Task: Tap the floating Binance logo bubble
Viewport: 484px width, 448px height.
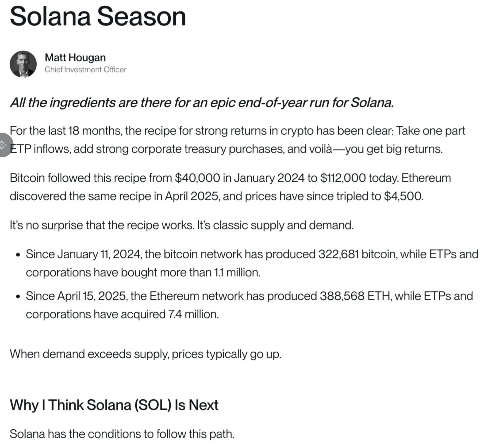Action: point(5,145)
